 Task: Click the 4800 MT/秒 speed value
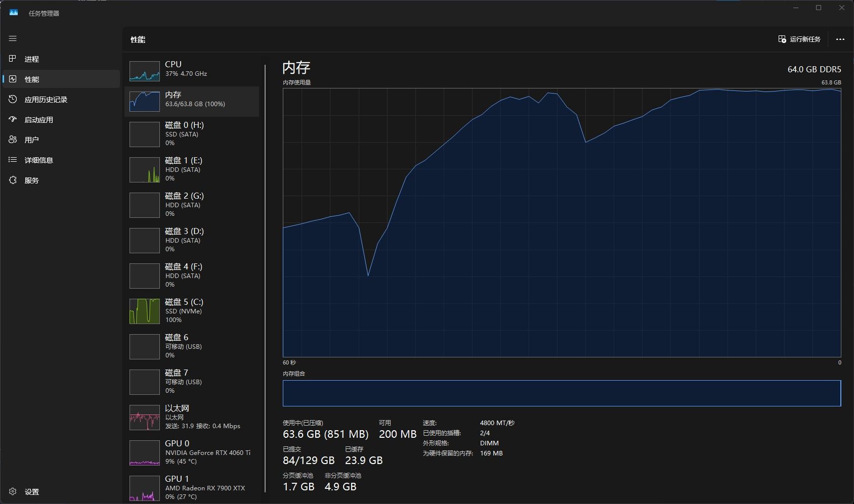tap(497, 423)
